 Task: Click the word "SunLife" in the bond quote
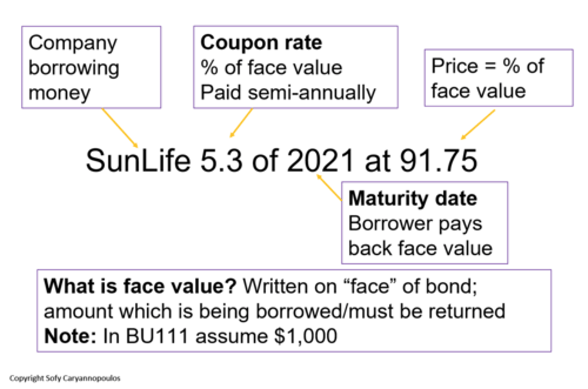pos(138,160)
